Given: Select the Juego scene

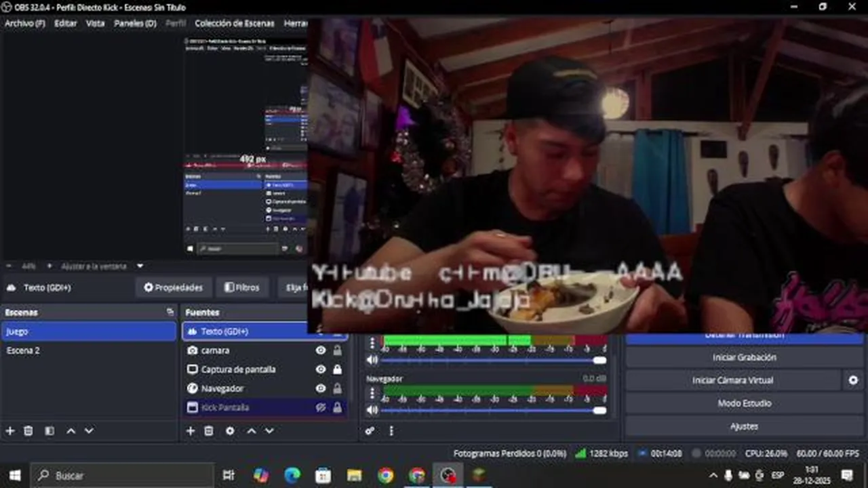Looking at the screenshot, I should pyautogui.click(x=89, y=331).
